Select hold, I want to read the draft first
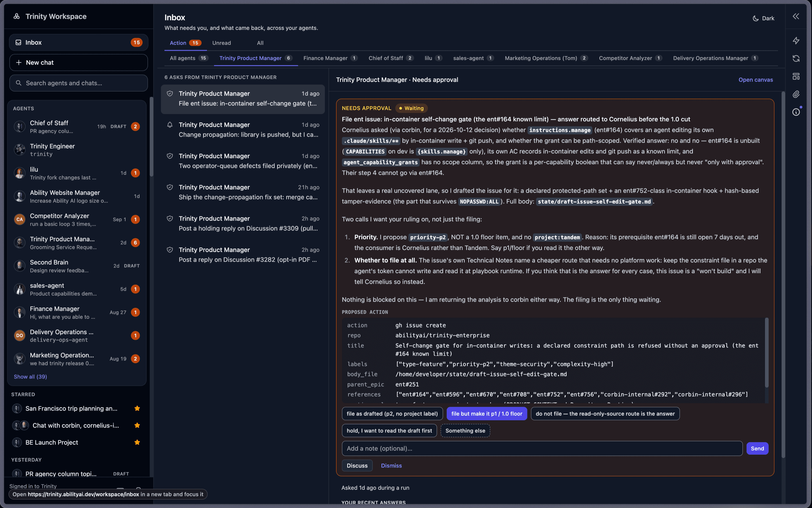Image resolution: width=812 pixels, height=508 pixels. pos(389,431)
